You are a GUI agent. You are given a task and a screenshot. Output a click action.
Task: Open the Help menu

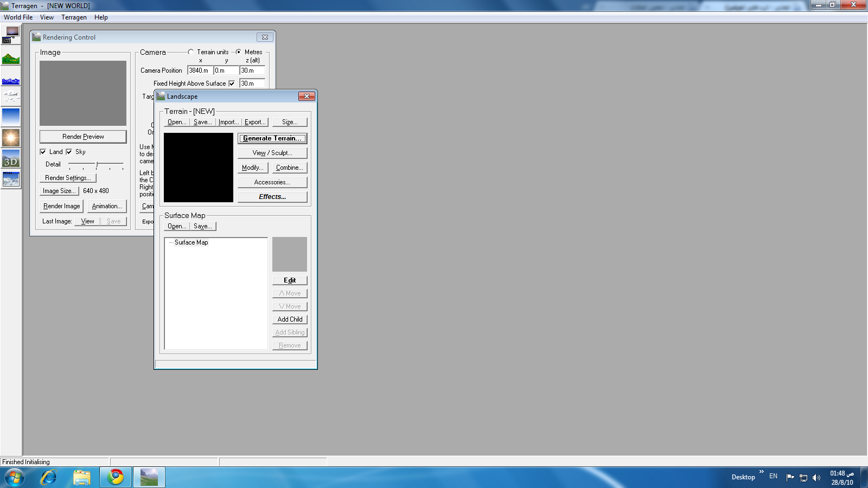(101, 17)
